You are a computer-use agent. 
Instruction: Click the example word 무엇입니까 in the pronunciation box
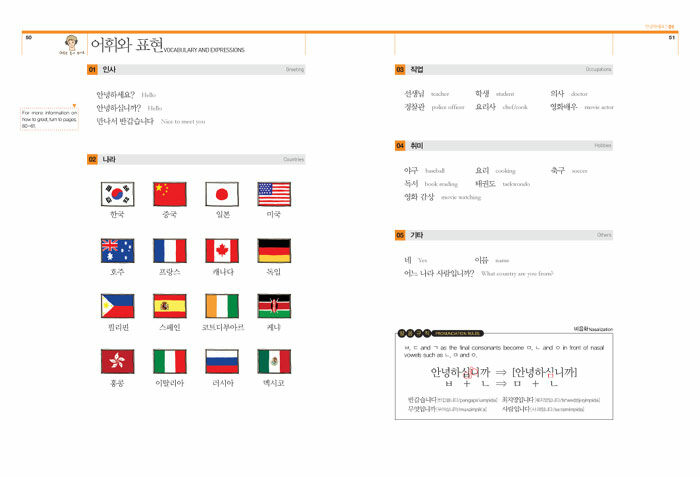click(x=422, y=409)
